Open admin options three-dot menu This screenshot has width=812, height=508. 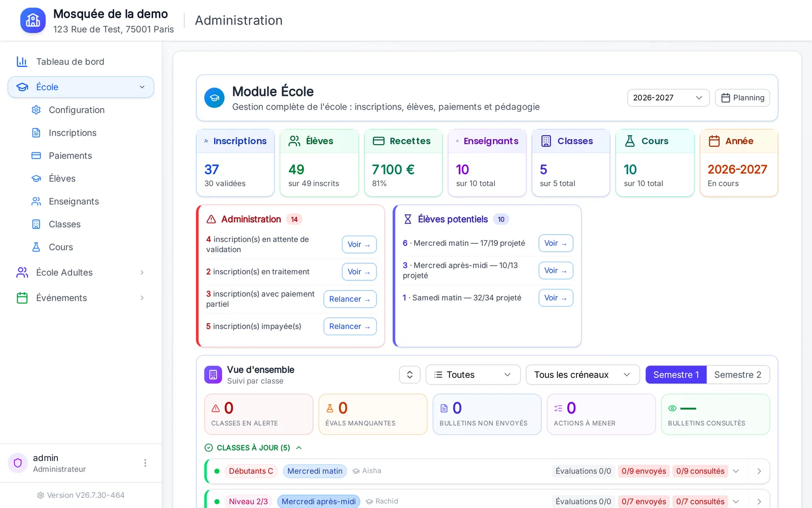[145, 463]
